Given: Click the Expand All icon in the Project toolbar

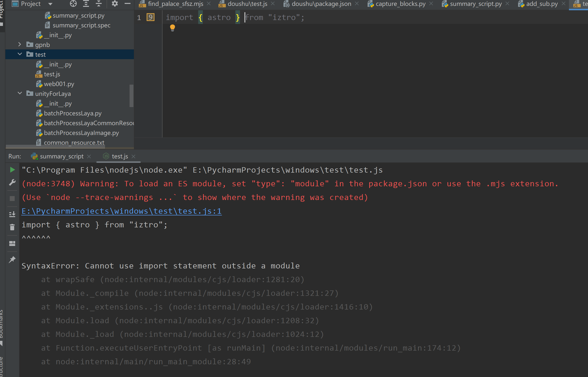Looking at the screenshot, I should point(86,4).
